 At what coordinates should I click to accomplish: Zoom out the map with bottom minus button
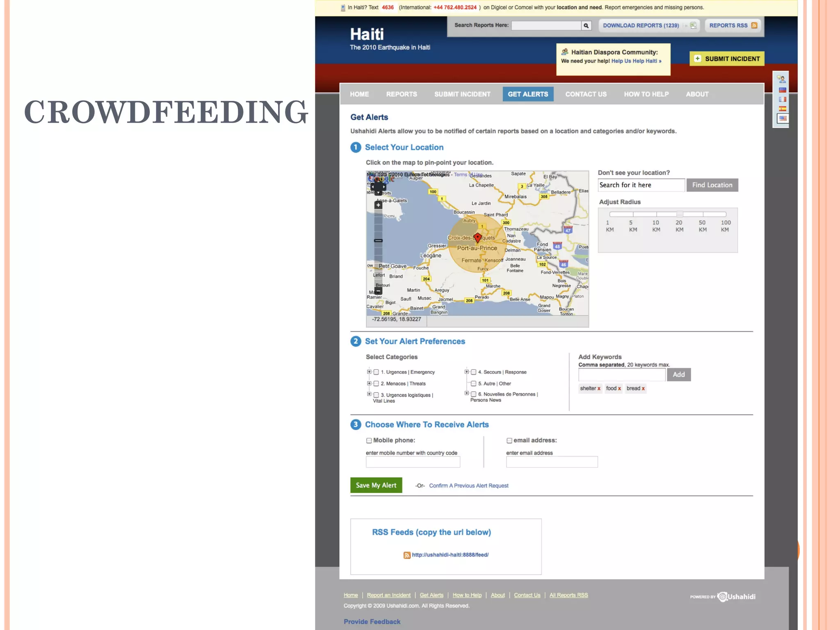click(x=378, y=291)
